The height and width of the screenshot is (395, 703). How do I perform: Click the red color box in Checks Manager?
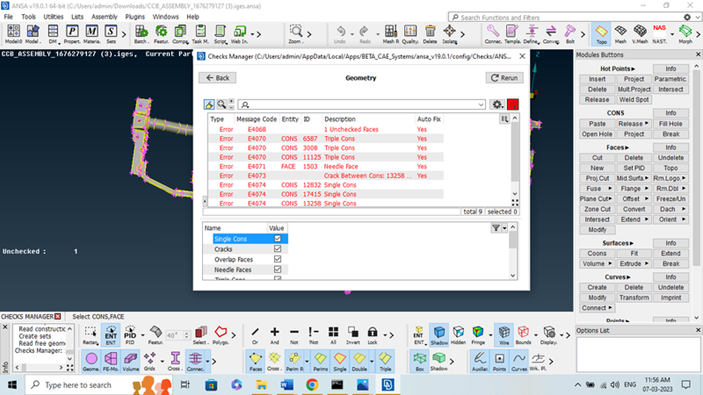(x=513, y=104)
